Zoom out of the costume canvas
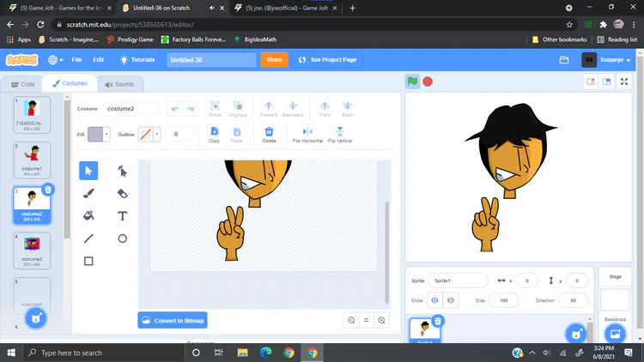The height and width of the screenshot is (362, 644). tap(351, 320)
